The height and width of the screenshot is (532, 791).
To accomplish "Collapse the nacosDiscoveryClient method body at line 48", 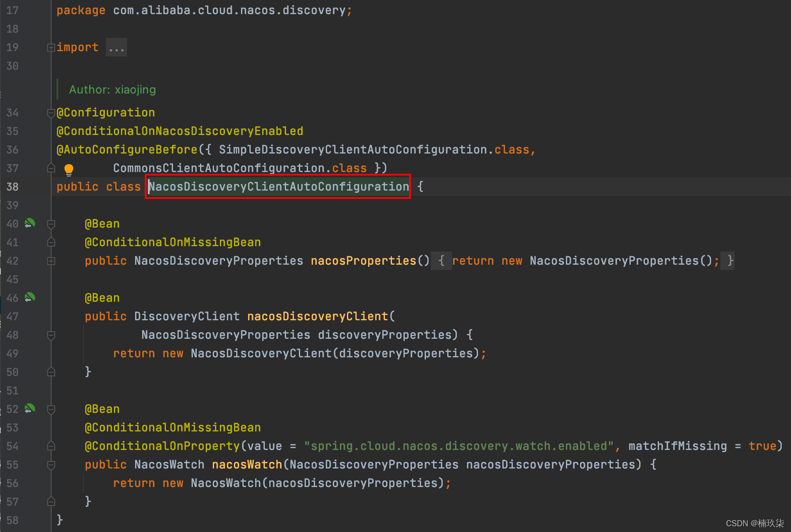I will 51,335.
